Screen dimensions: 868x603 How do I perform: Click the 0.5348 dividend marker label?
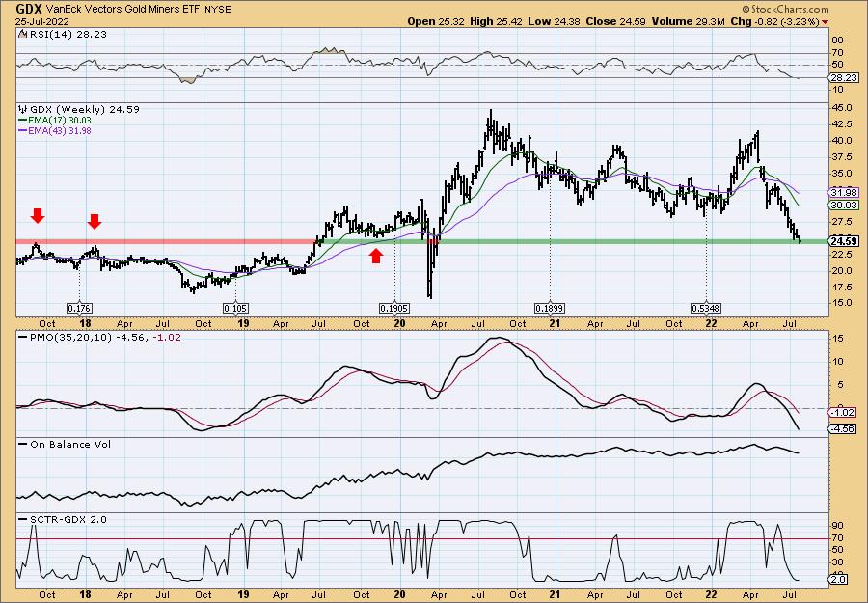706,308
